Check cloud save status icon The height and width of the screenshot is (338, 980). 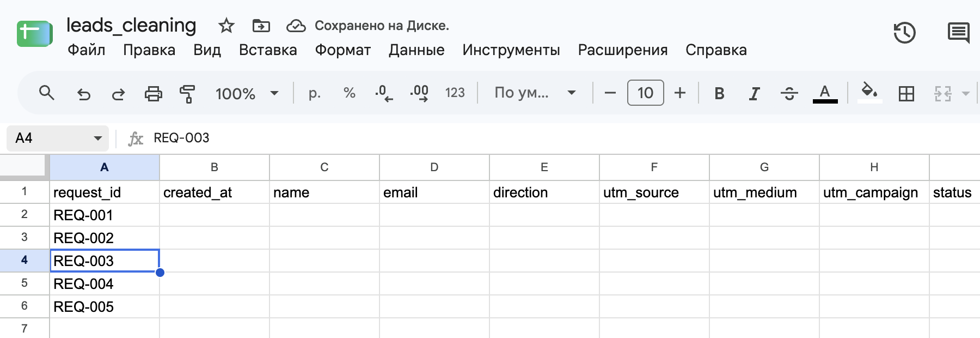click(x=296, y=26)
